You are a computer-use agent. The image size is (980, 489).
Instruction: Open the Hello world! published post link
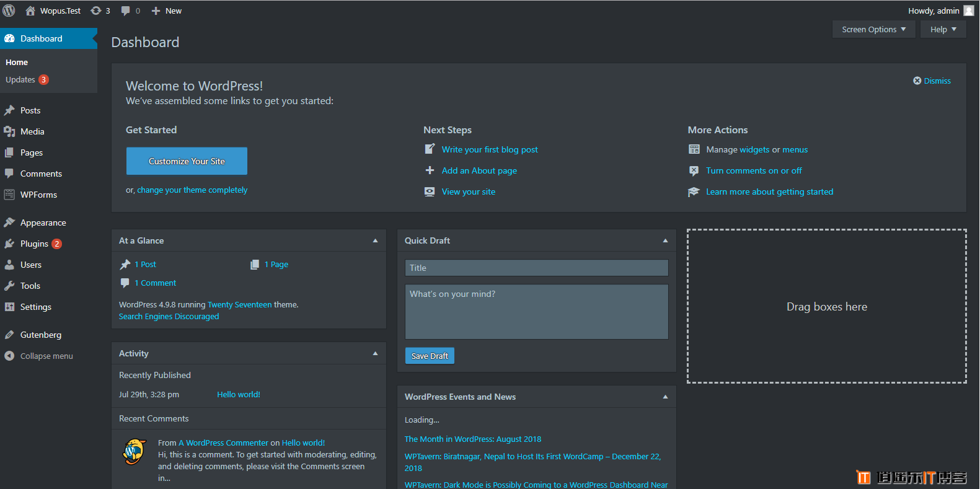239,394
